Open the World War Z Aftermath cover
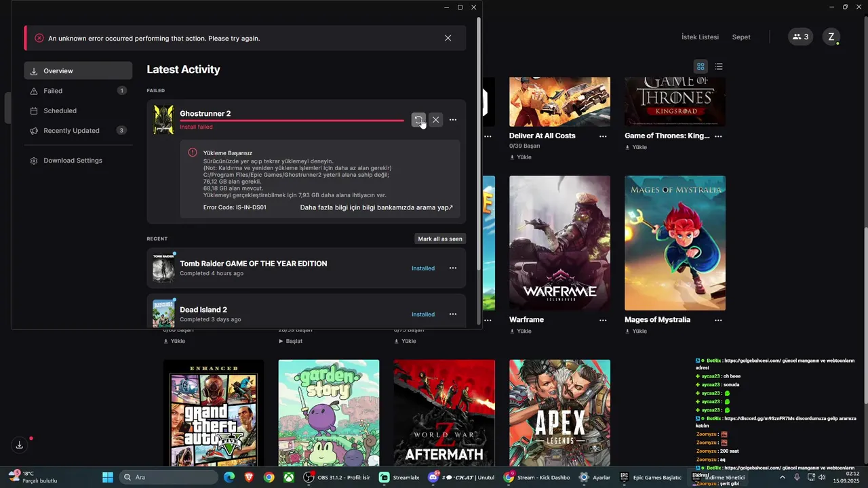The image size is (868, 488). [444, 413]
